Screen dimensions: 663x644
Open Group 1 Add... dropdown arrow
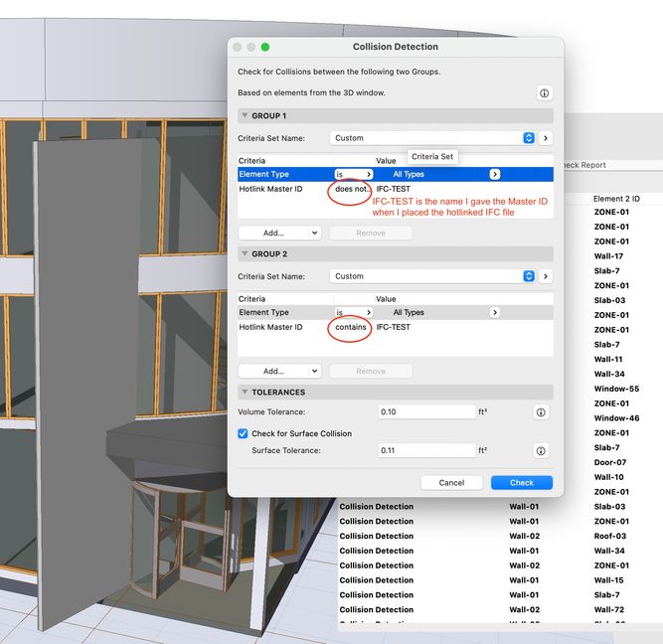(314, 233)
